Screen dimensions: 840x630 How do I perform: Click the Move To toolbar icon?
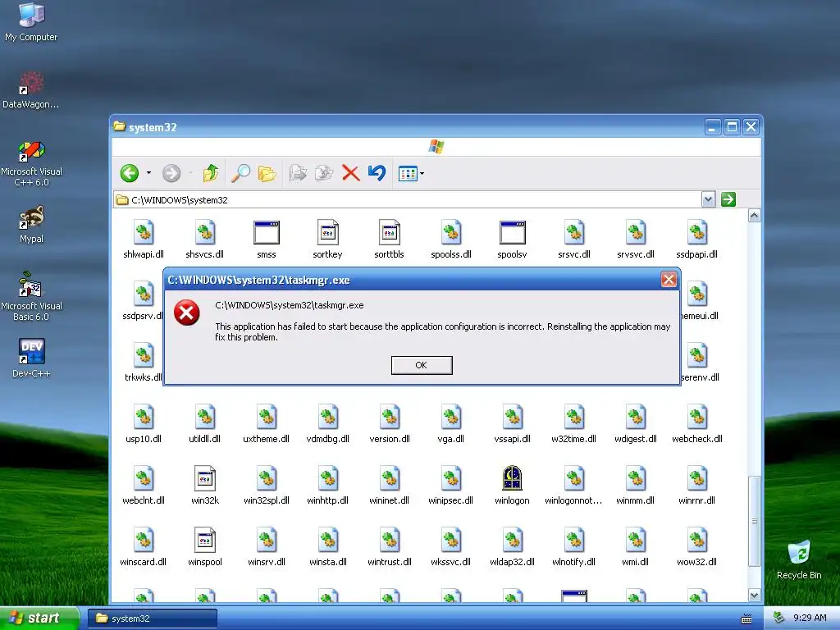(x=298, y=173)
